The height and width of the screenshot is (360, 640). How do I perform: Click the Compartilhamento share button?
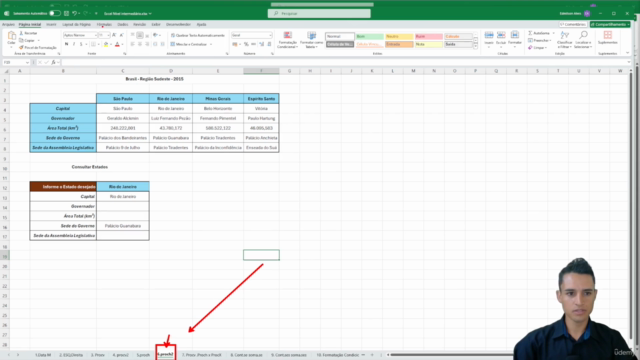point(610,24)
